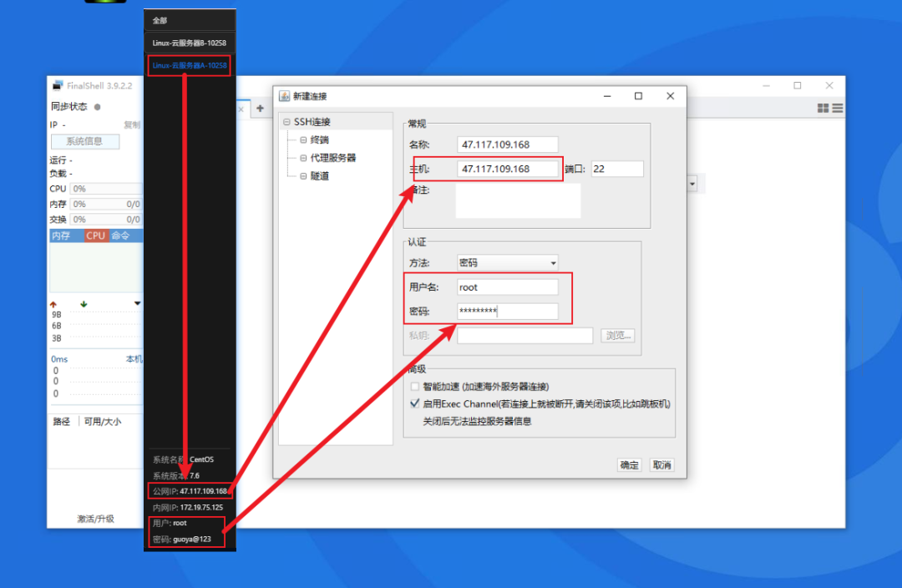
Task: Click the 复制 link next to IP
Action: tap(132, 124)
